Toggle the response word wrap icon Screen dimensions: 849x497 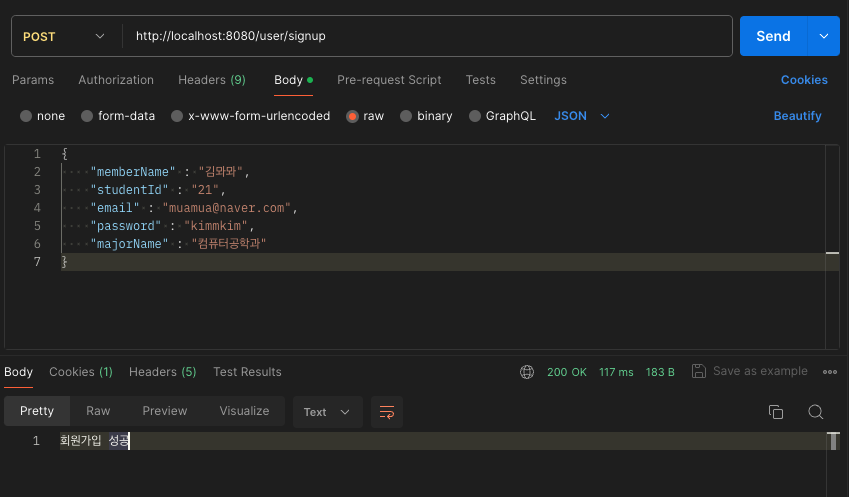point(387,412)
